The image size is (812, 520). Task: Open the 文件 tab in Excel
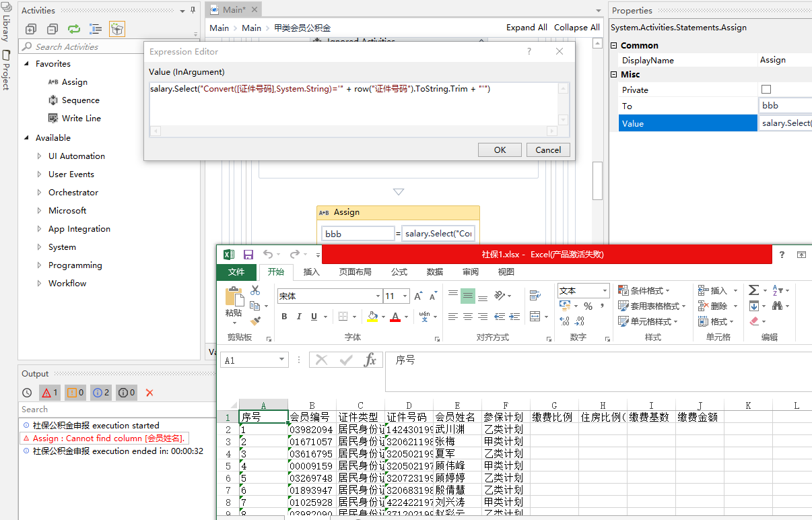click(x=236, y=272)
